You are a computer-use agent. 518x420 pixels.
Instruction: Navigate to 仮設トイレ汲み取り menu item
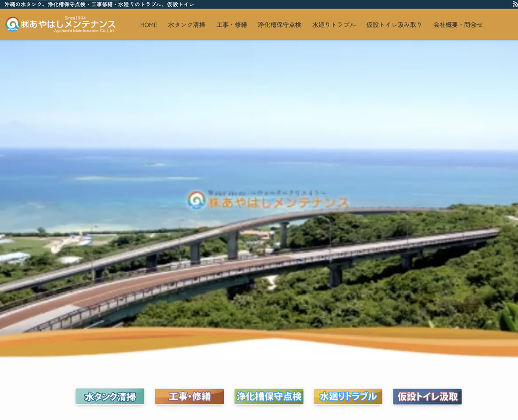tap(394, 25)
